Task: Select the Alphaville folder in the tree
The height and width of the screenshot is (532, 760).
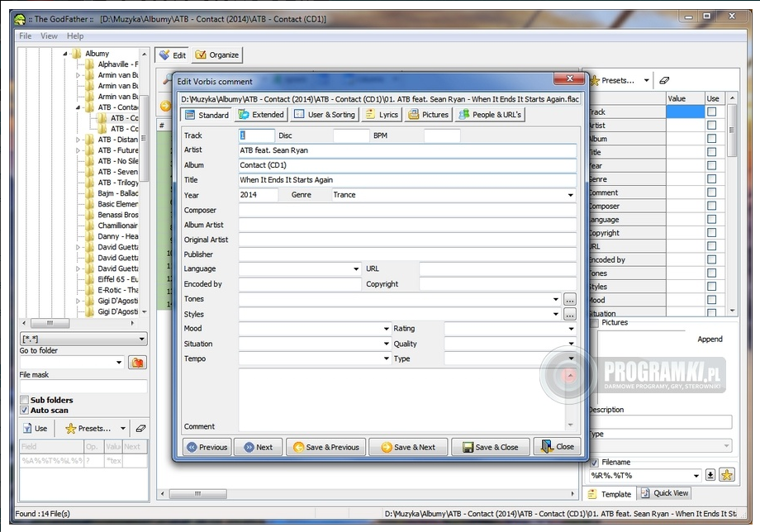Action: (x=117, y=64)
